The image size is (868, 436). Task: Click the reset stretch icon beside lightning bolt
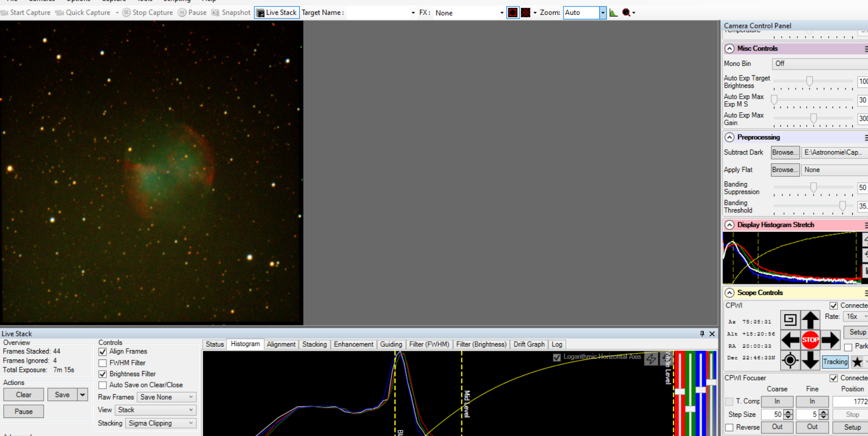[666, 359]
